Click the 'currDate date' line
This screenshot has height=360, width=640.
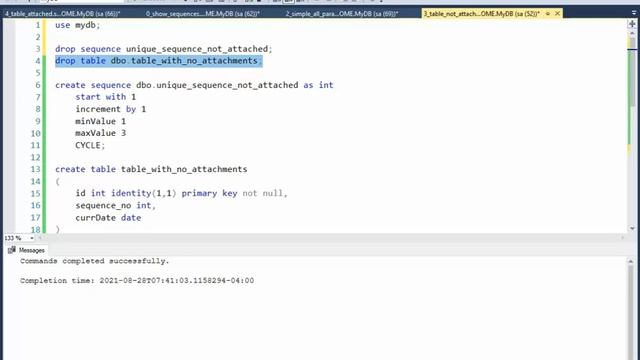[108, 218]
